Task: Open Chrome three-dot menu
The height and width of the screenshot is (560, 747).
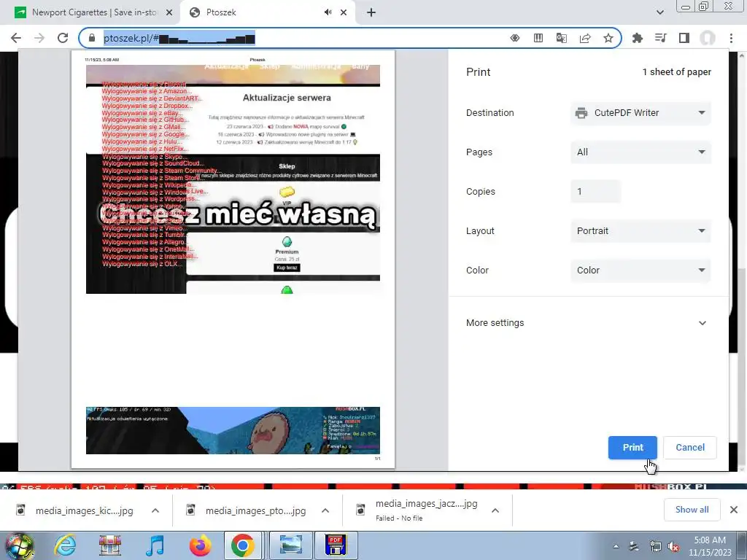Action: click(731, 38)
